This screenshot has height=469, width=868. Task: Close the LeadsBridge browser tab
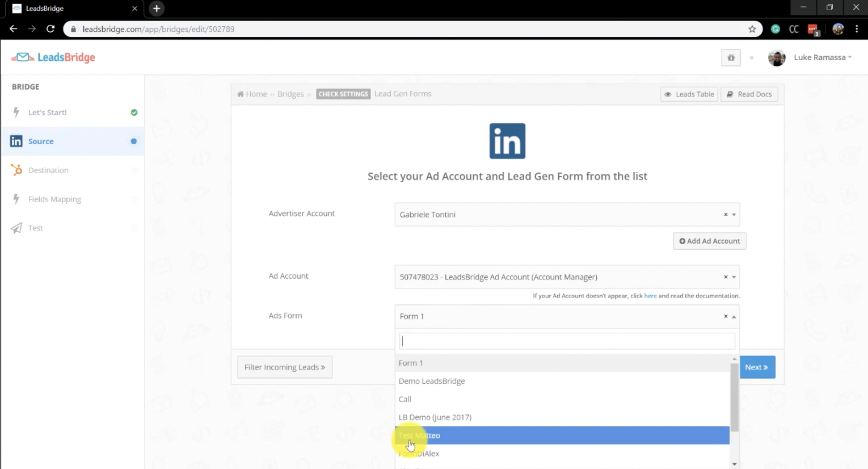[x=134, y=9]
